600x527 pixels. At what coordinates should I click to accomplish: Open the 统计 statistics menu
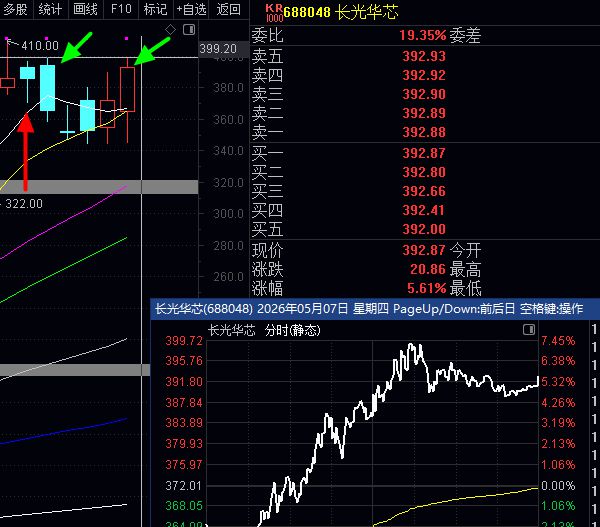[50, 9]
